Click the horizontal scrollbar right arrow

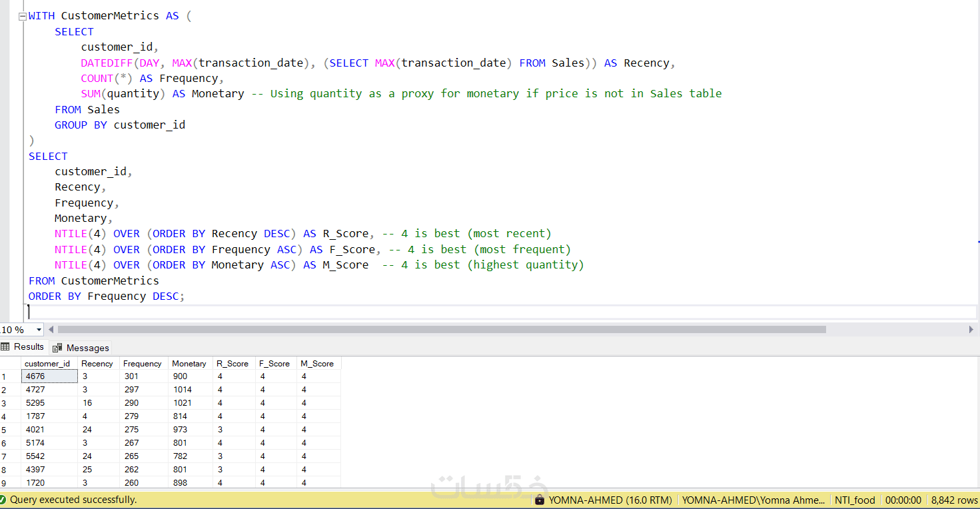point(971,329)
